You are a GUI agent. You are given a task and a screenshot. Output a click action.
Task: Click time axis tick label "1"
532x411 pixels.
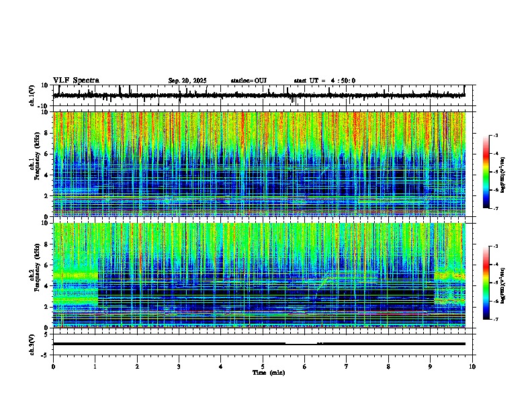(x=95, y=367)
